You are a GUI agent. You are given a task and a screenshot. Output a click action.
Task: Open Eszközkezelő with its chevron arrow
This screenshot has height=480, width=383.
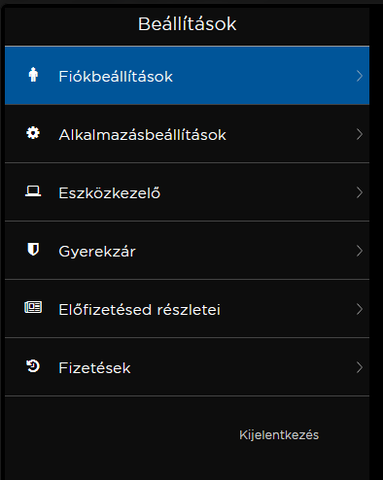click(359, 193)
